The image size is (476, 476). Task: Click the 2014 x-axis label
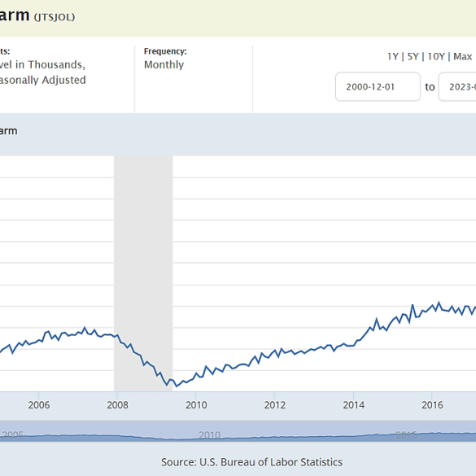353,405
